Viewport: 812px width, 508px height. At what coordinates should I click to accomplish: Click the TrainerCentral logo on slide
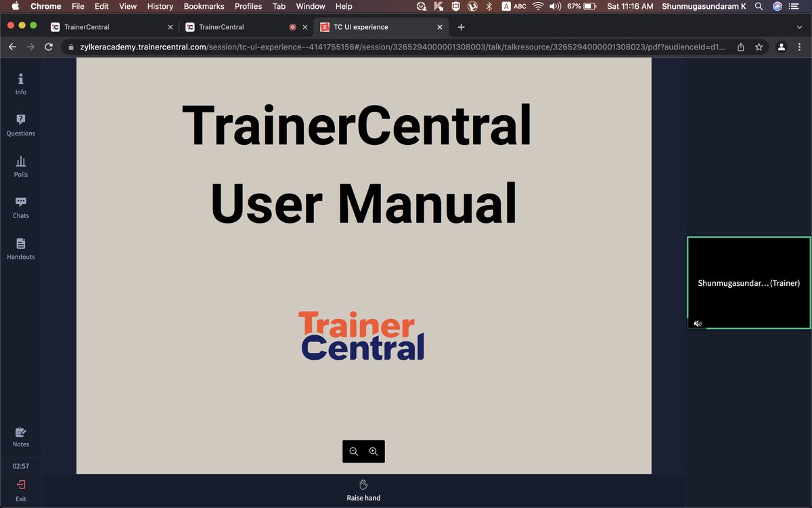[x=361, y=335]
